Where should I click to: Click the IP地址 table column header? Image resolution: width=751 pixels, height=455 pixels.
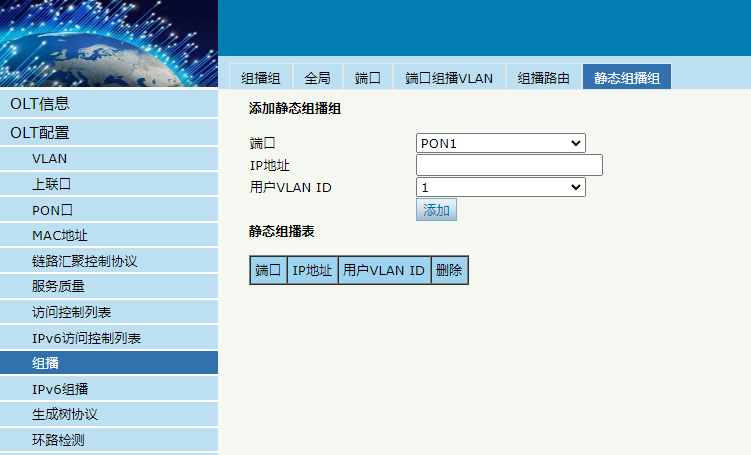tap(312, 270)
